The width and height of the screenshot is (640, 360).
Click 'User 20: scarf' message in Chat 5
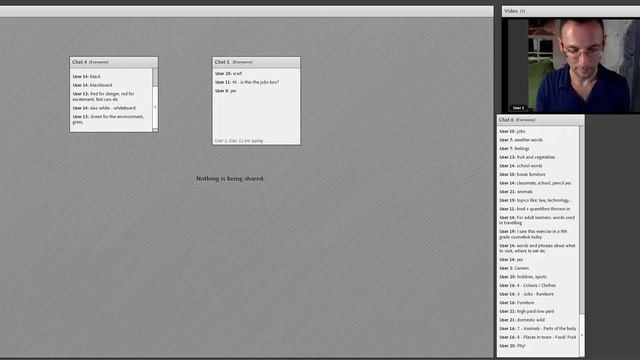[229, 73]
